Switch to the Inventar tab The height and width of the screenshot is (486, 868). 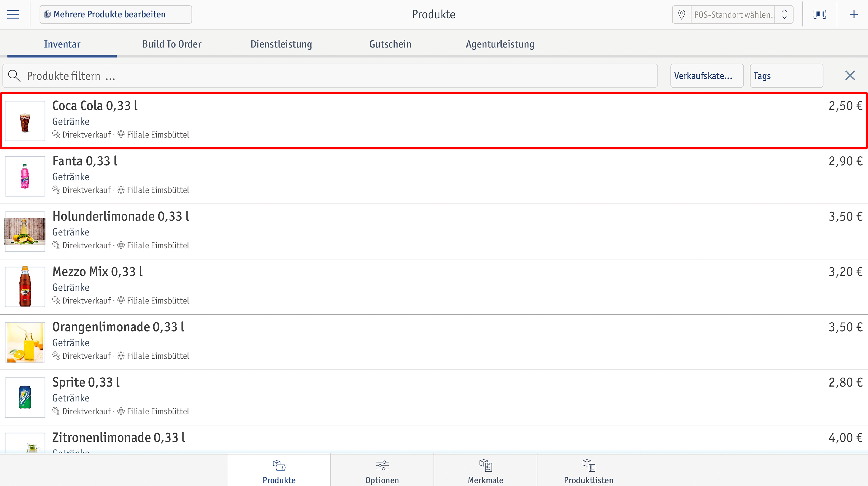pyautogui.click(x=62, y=44)
